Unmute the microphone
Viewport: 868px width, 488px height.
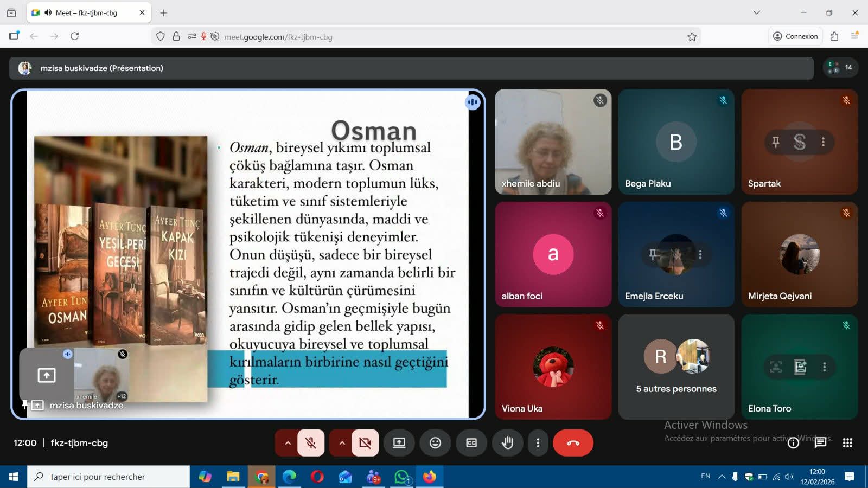pyautogui.click(x=311, y=443)
